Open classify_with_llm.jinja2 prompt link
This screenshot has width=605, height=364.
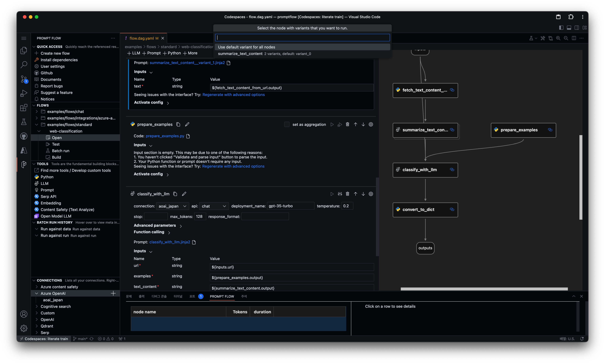[x=169, y=242]
